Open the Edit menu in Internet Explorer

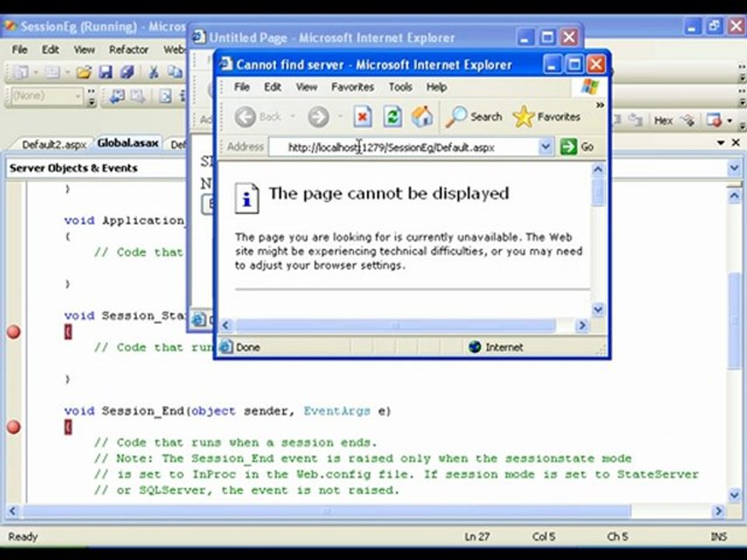pos(272,86)
